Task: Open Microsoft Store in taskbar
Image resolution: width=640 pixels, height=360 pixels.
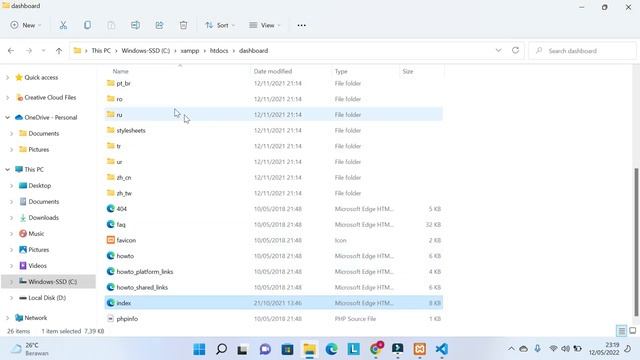Action: tap(287, 349)
